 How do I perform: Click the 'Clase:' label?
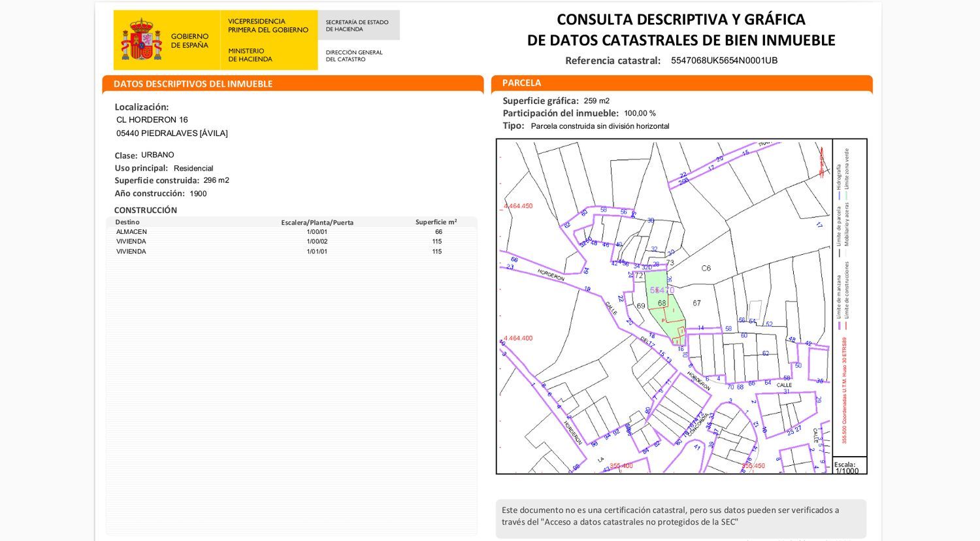point(126,156)
